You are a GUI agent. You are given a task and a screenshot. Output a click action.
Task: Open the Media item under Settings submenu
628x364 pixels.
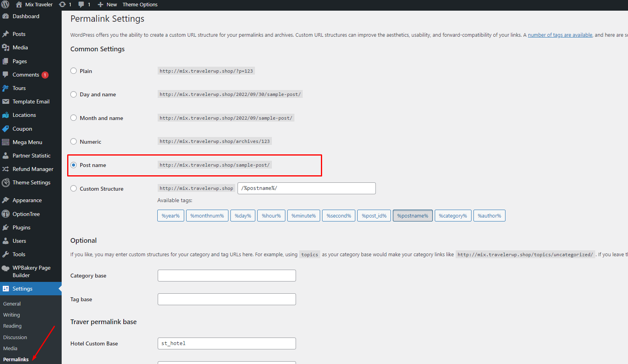click(x=10, y=348)
